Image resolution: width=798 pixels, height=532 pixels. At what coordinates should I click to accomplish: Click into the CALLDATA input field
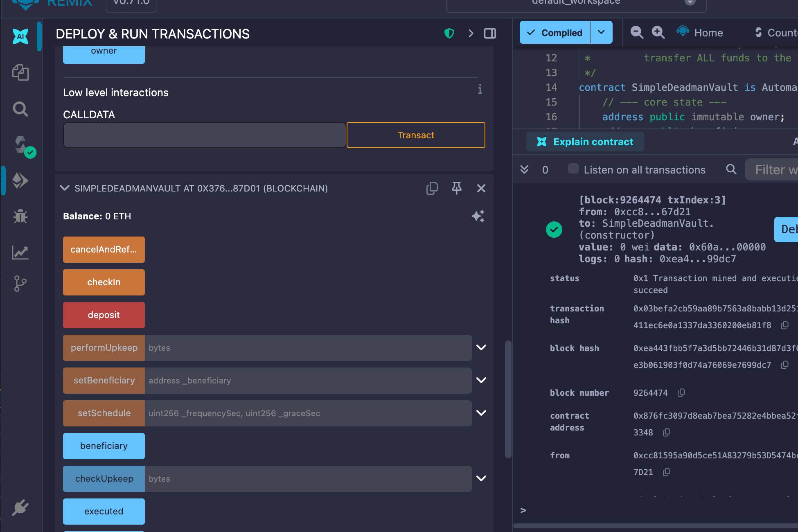204,135
